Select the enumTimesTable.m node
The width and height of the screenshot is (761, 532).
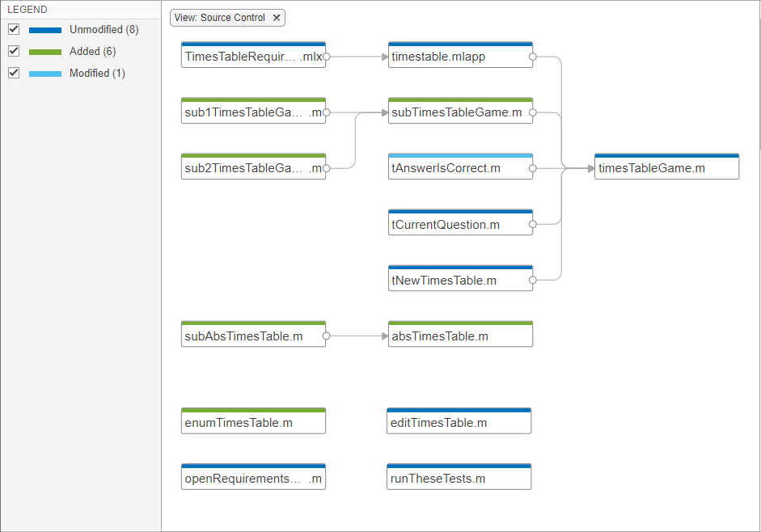pos(254,423)
